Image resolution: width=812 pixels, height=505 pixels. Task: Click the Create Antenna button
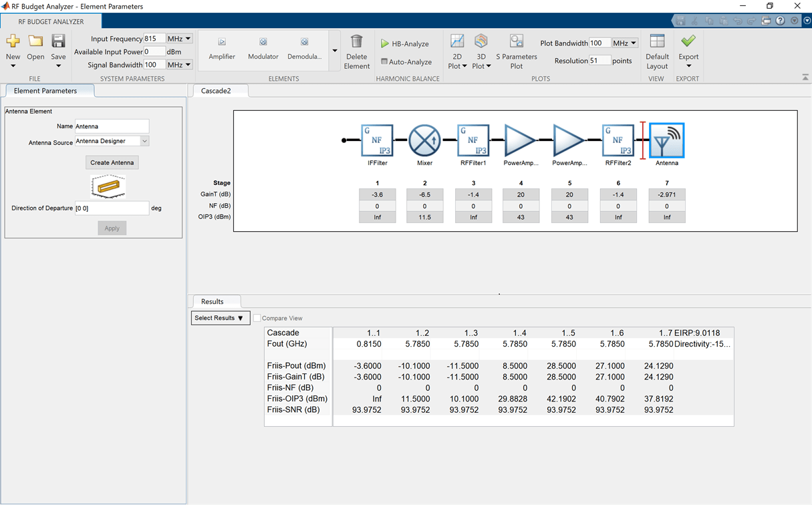point(112,162)
